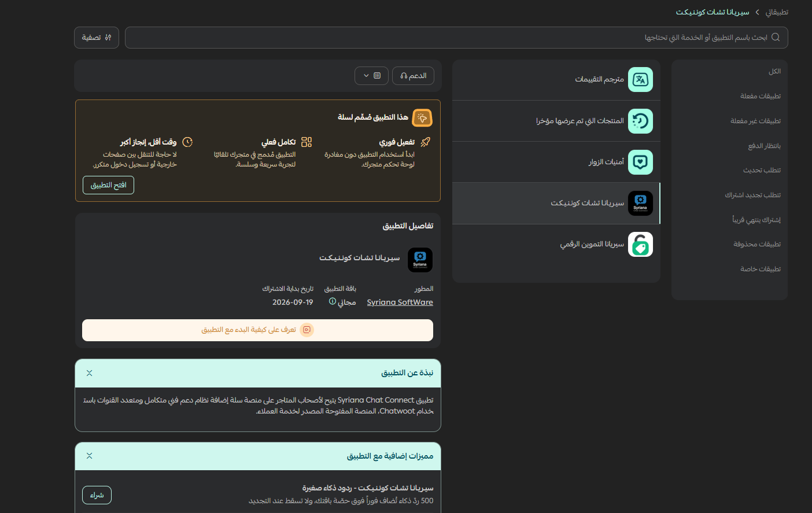Screen dimensions: 812x513
Task: Select أمنيات الزوار heart icon
Action: click(x=640, y=162)
